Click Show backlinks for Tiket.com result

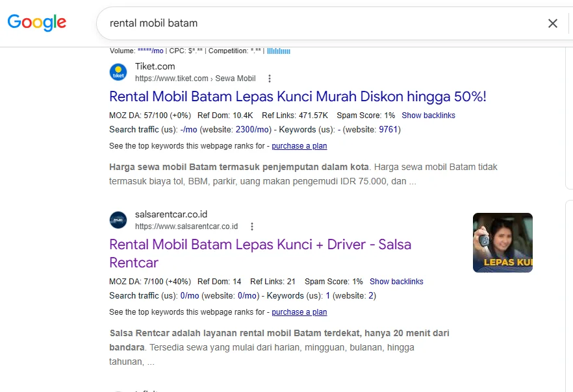click(x=428, y=116)
